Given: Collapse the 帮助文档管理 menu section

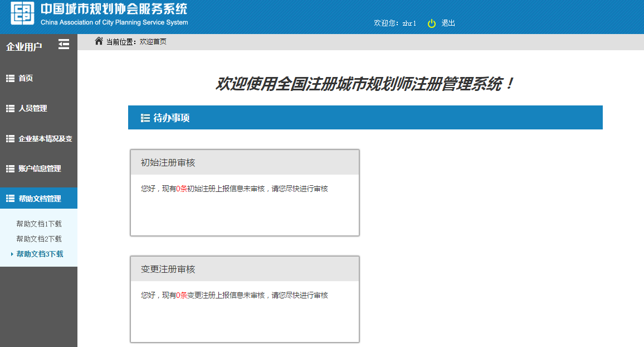Looking at the screenshot, I should pos(40,199).
